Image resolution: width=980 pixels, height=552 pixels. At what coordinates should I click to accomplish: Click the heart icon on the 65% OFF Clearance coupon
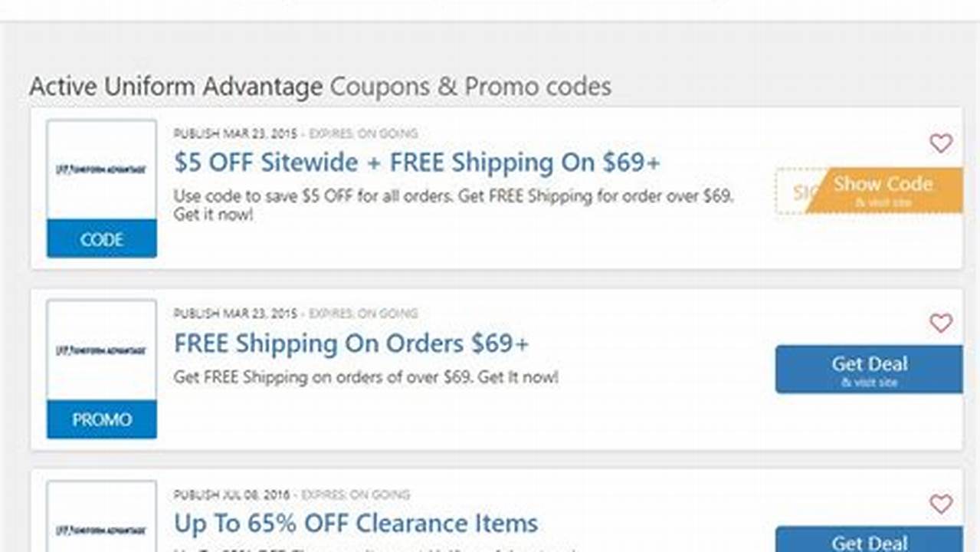click(x=941, y=504)
